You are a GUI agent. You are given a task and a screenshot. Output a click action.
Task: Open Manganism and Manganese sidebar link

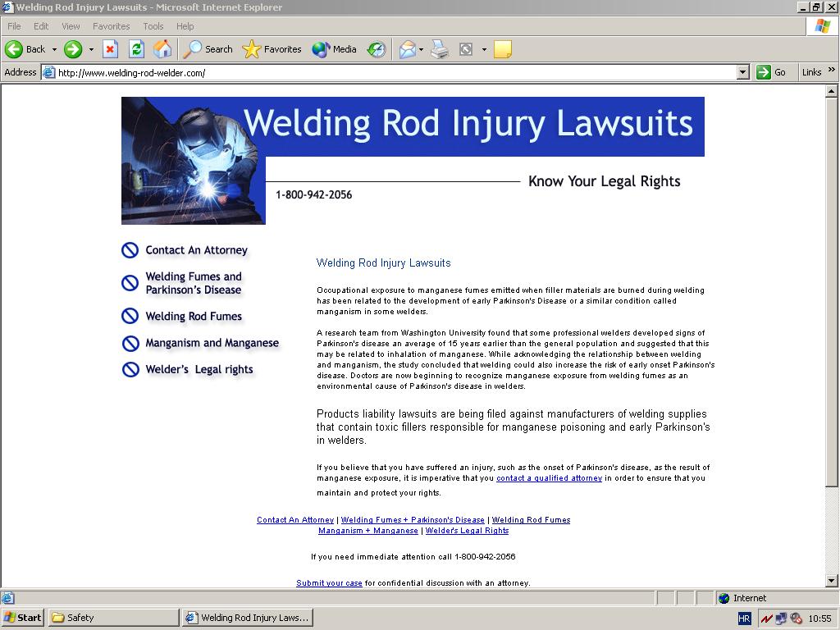[x=212, y=343]
